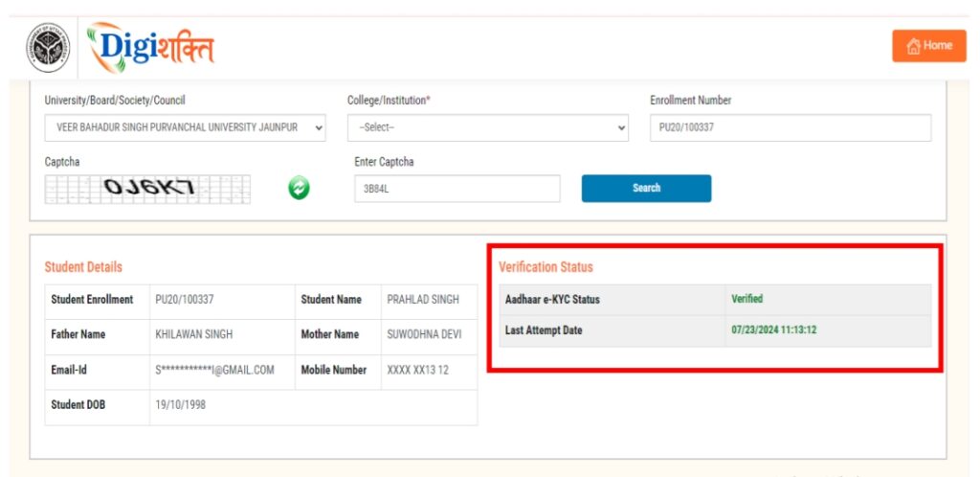This screenshot has height=477, width=980.
Task: Focus the Enter Captcha text box
Action: pyautogui.click(x=457, y=189)
